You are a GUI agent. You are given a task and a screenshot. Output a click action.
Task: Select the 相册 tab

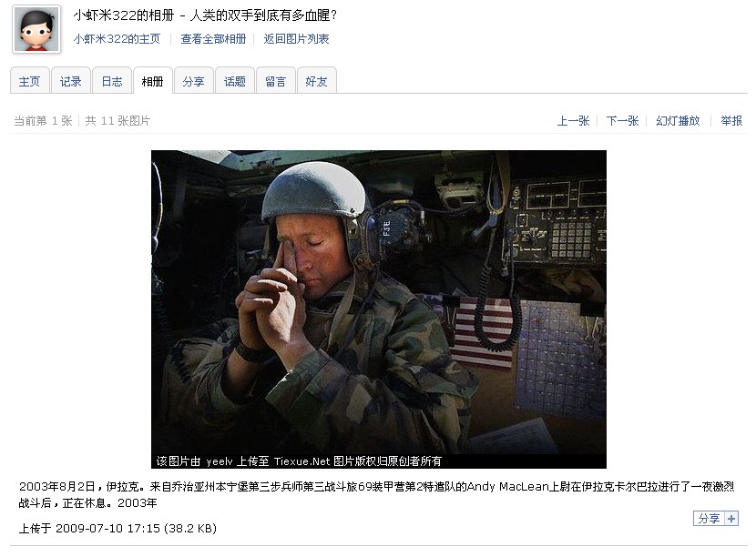pyautogui.click(x=153, y=81)
